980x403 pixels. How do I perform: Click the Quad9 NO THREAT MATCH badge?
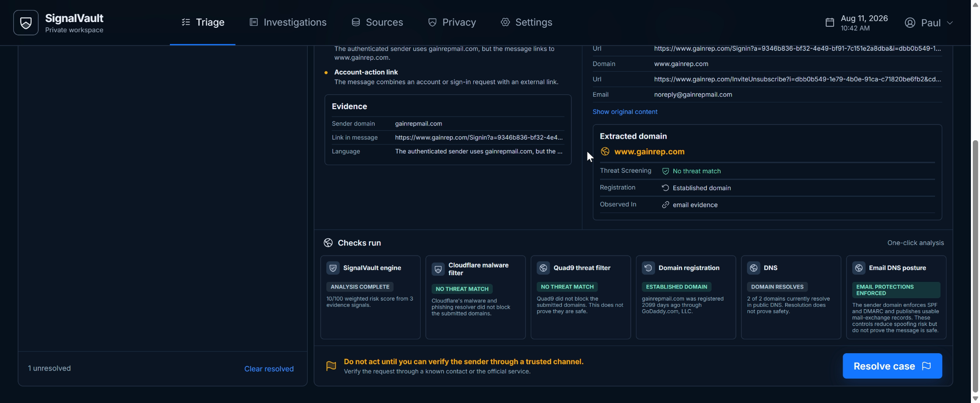567,287
